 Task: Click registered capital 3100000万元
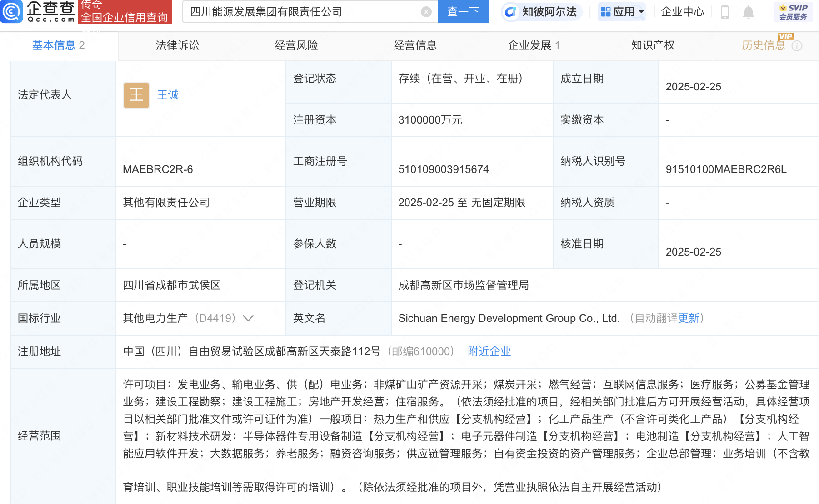pyautogui.click(x=430, y=120)
